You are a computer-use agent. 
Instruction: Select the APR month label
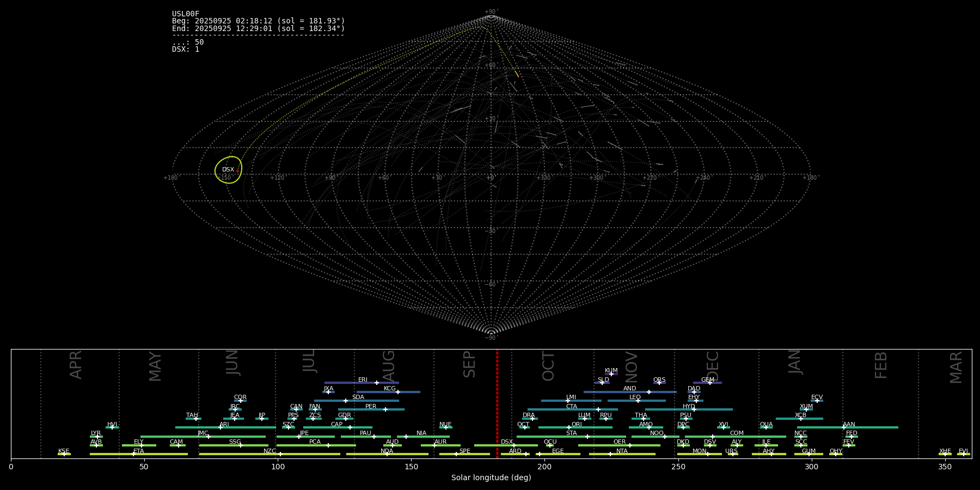pyautogui.click(x=76, y=365)
